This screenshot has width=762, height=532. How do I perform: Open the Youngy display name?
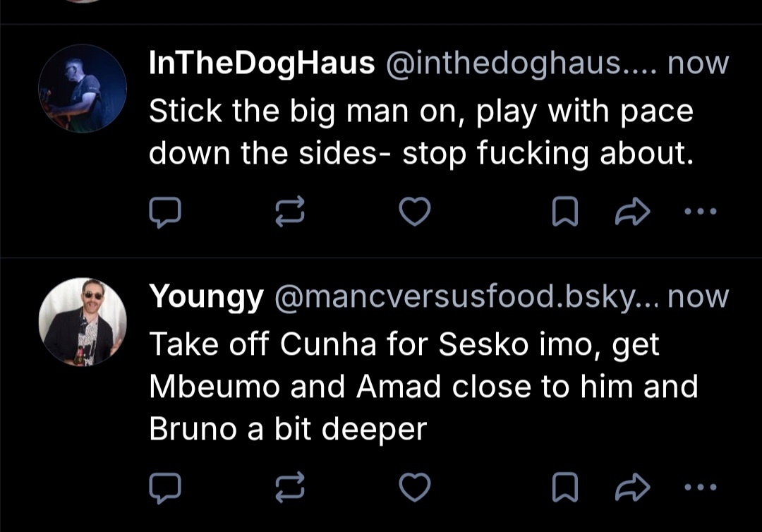point(206,298)
